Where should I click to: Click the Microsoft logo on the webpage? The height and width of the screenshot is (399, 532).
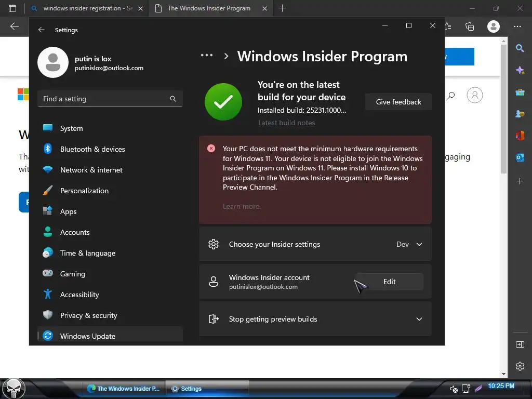[23, 95]
